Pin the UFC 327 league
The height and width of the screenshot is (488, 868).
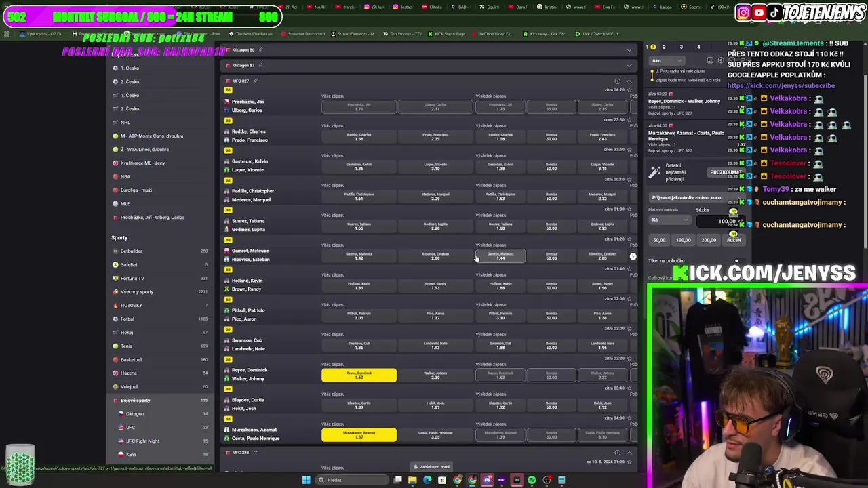tap(255, 81)
